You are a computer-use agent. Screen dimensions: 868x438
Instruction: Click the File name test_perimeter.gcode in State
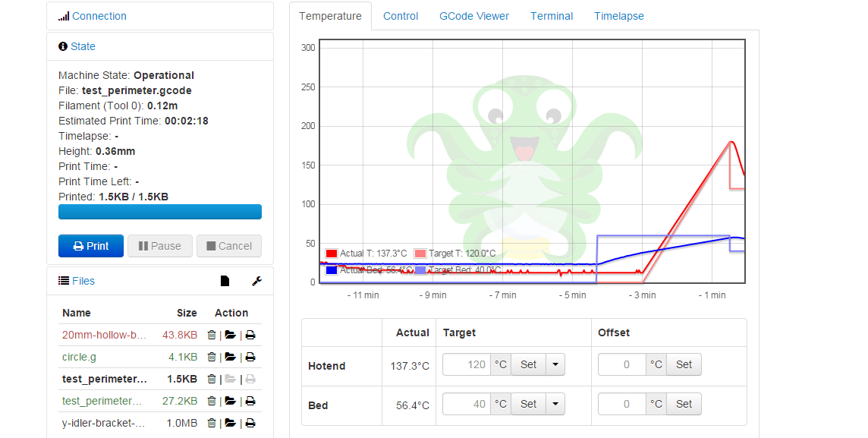137,90
